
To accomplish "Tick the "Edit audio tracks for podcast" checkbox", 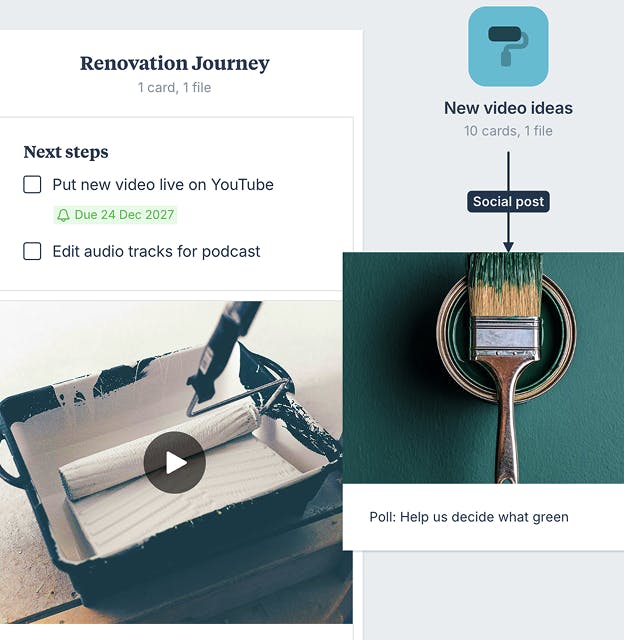I will [32, 251].
